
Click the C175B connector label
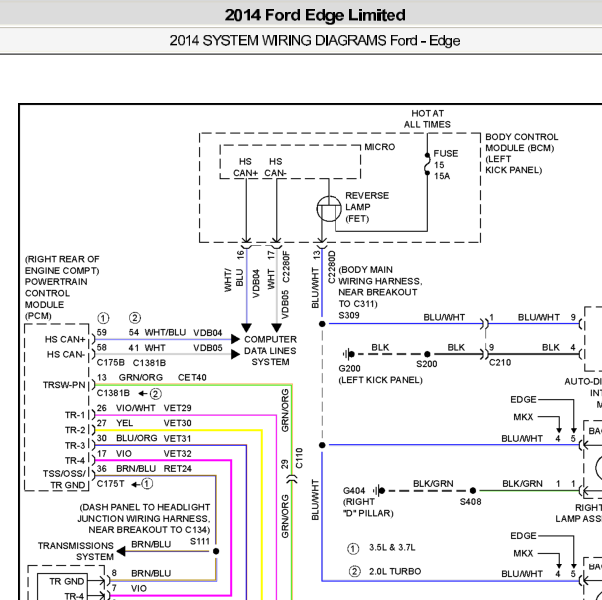pyautogui.click(x=111, y=363)
